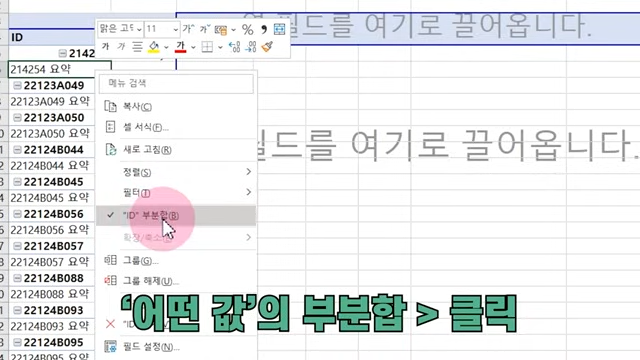Collapse the 22124B056 pivot group
The image size is (640, 360).
point(17,214)
